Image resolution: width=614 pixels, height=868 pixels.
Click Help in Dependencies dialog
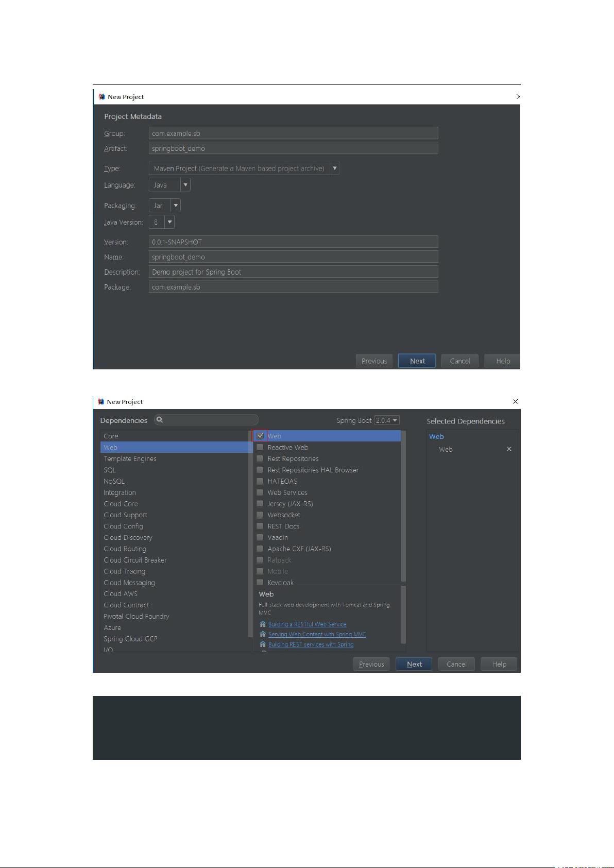(x=499, y=664)
